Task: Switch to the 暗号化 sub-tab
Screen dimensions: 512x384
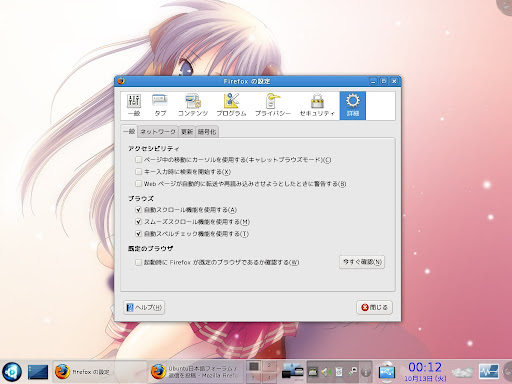Action: click(x=207, y=132)
